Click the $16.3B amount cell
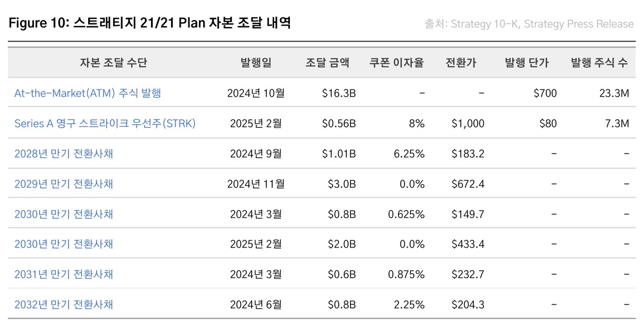 click(339, 93)
